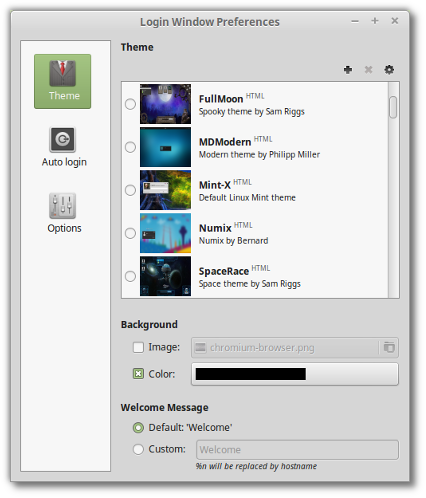Click the black color picker button
The width and height of the screenshot is (426, 498).
point(295,374)
